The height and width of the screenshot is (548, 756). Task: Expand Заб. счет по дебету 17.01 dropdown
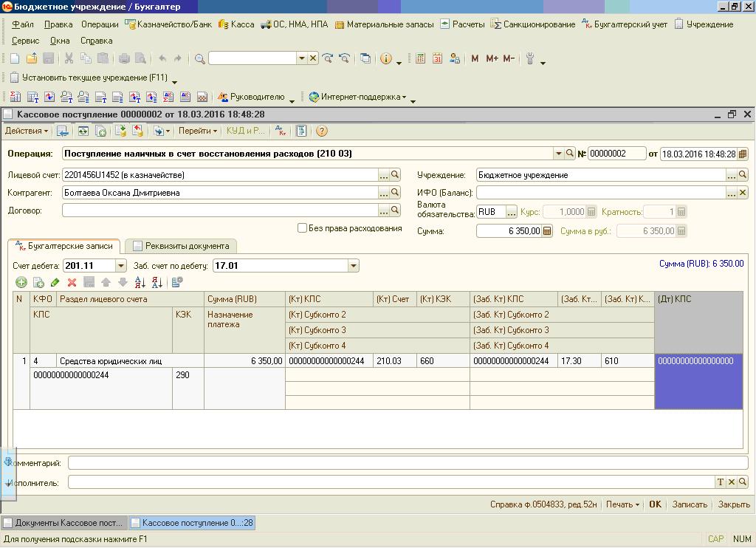click(354, 266)
